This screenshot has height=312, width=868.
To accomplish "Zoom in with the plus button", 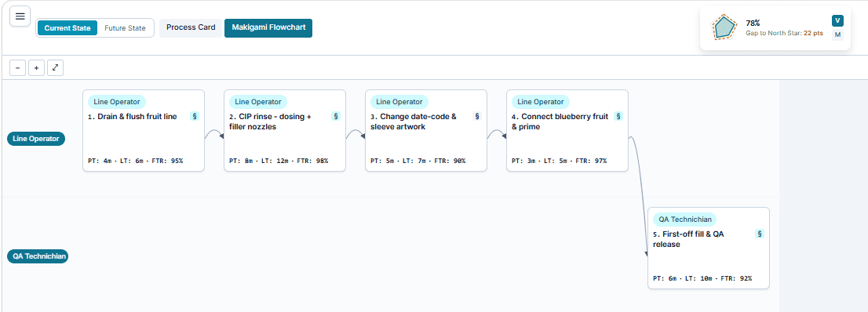I will (37, 68).
